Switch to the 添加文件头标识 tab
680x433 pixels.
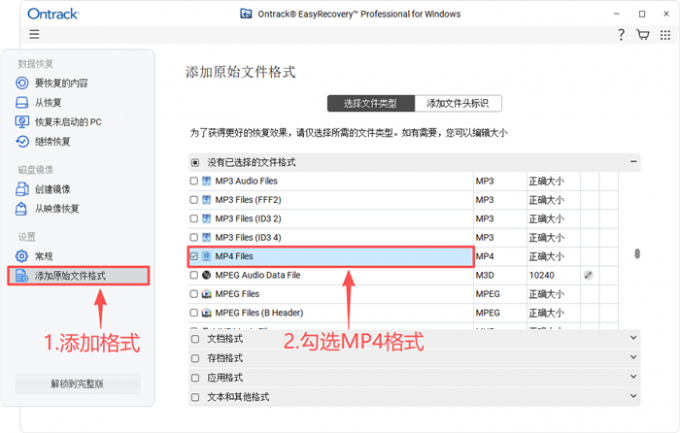coord(458,103)
